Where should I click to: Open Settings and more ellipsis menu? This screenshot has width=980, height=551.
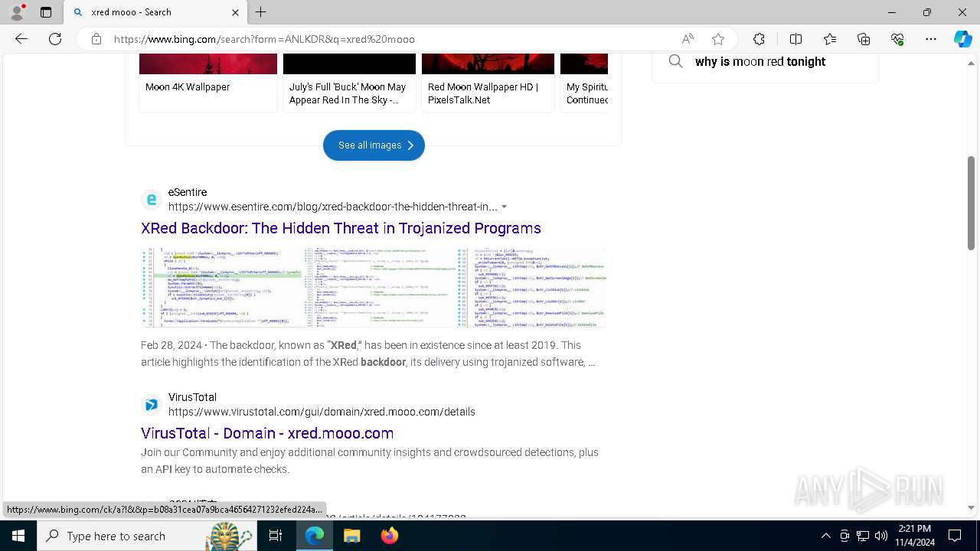pos(931,39)
